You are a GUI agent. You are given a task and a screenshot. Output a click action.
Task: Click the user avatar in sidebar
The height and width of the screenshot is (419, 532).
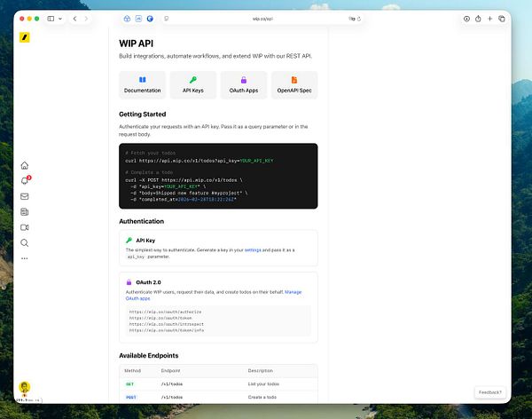tap(25, 387)
